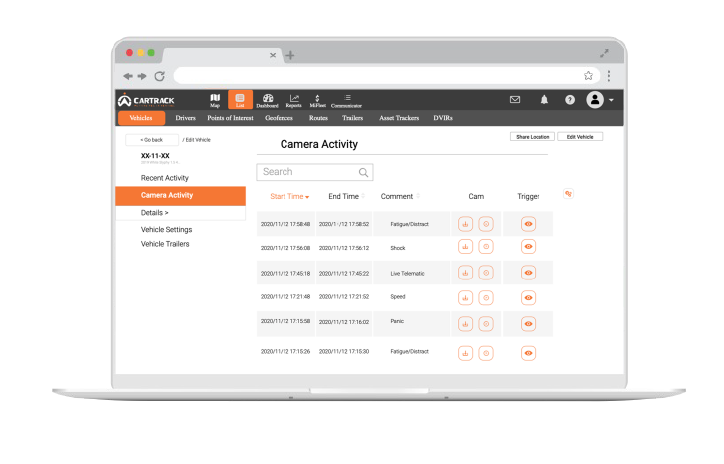
Task: Sort by Start Time column
Action: (290, 196)
